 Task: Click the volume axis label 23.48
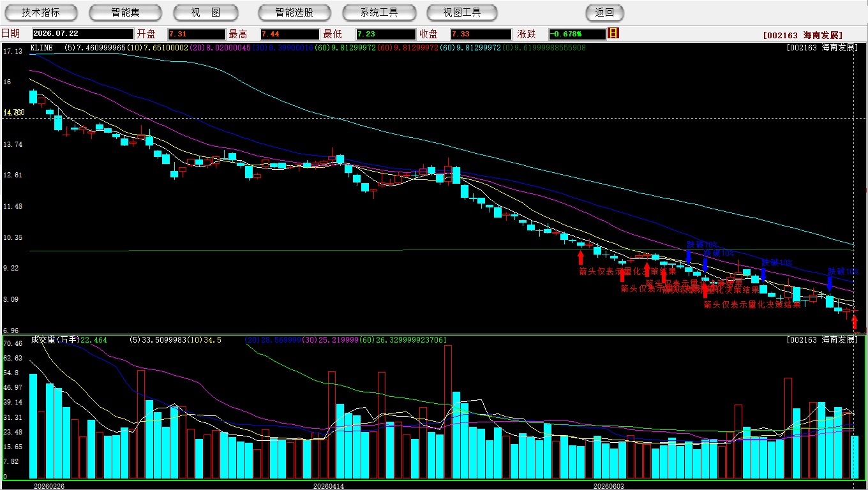pyautogui.click(x=13, y=432)
